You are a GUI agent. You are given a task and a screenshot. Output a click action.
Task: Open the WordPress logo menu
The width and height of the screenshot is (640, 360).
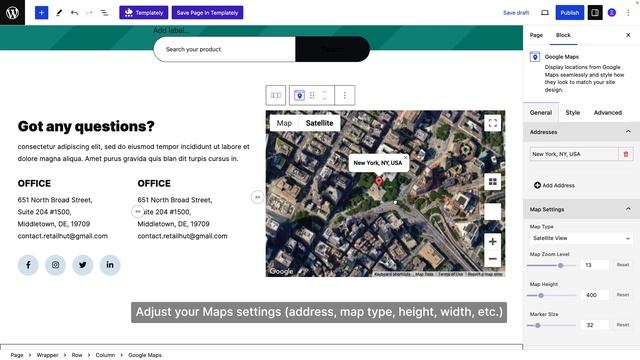(x=12, y=12)
